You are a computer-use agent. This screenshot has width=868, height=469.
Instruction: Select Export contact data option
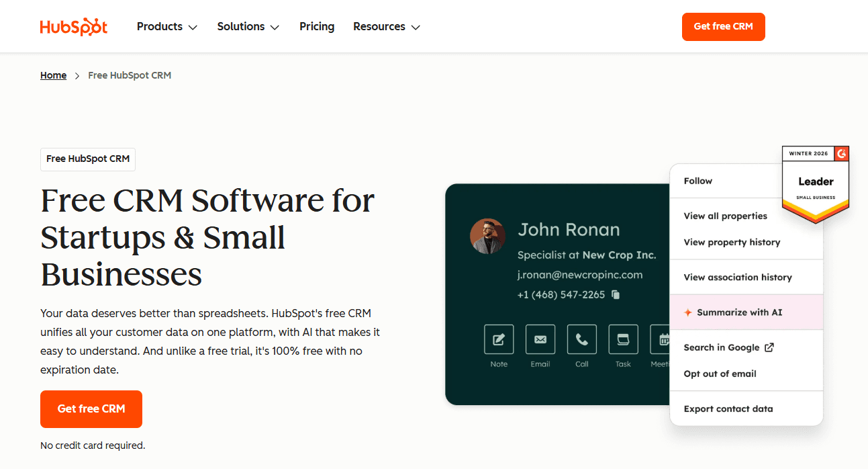[x=728, y=409]
